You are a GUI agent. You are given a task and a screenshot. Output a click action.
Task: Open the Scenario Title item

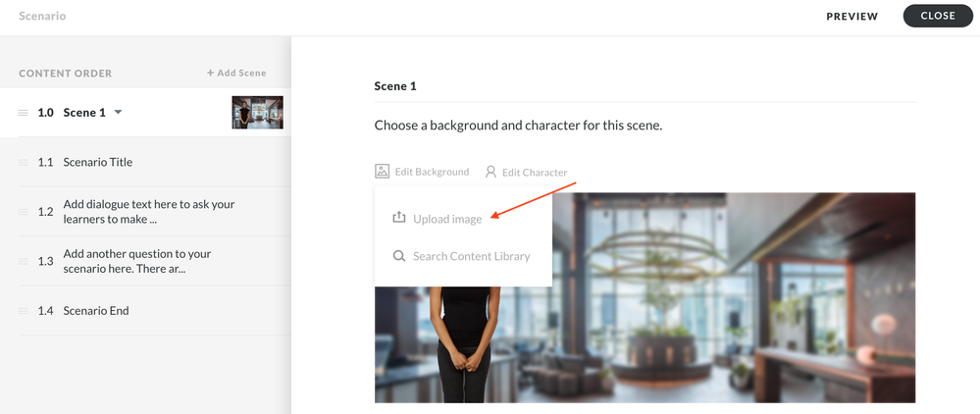tap(98, 162)
